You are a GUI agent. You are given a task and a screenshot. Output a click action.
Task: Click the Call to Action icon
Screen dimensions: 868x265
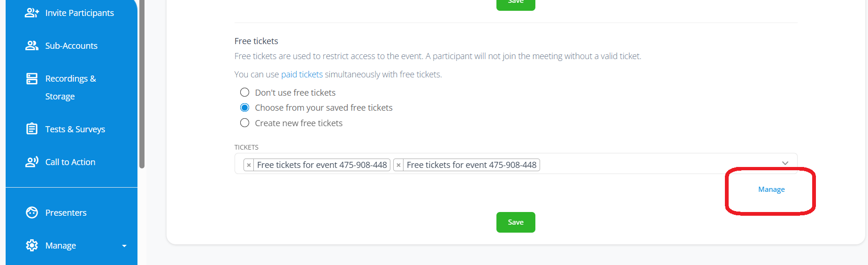(31, 162)
